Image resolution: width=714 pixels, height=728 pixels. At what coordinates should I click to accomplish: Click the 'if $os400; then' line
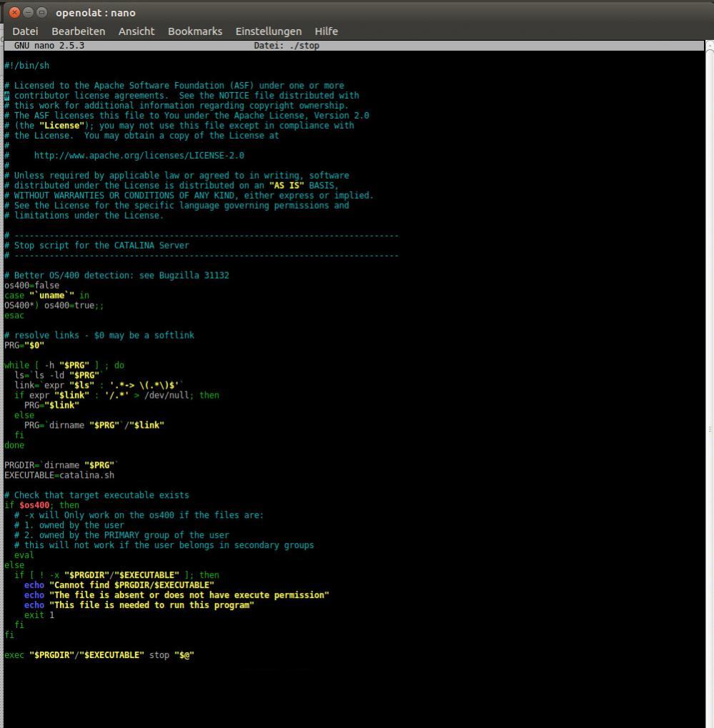(x=41, y=505)
